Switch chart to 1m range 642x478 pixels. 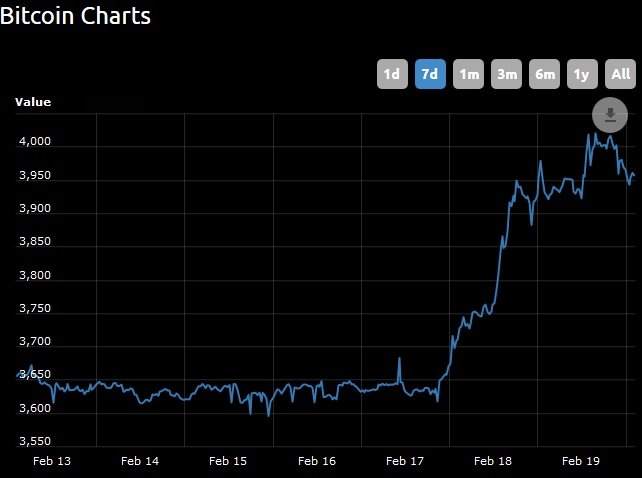click(x=468, y=74)
